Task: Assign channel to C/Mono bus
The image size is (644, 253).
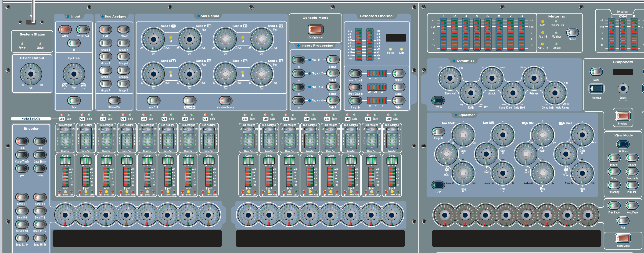Action: point(123,29)
